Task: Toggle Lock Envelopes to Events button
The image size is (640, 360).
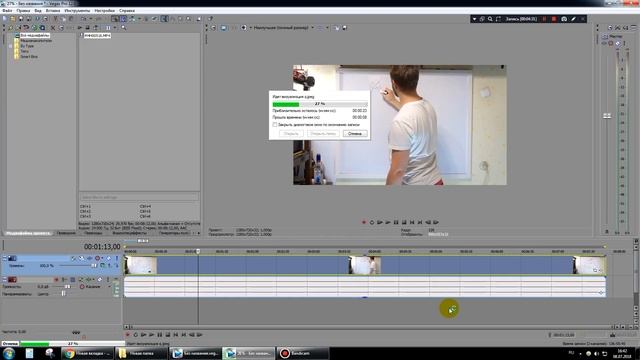Action: 146,19
